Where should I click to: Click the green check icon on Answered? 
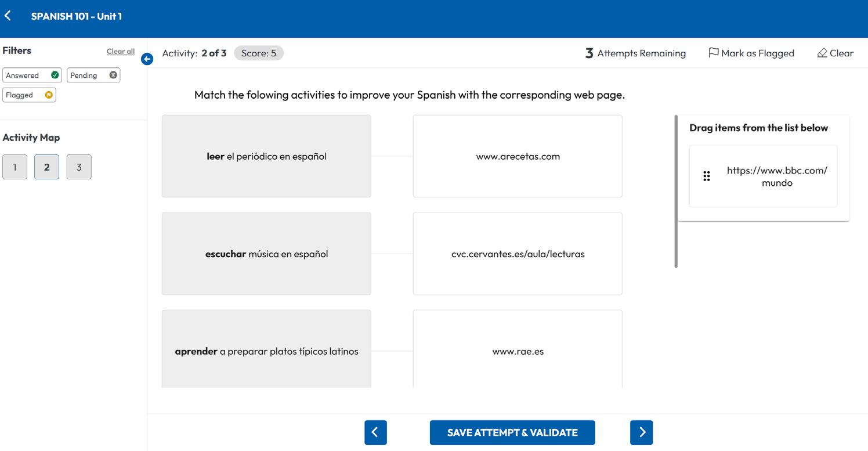coord(55,75)
